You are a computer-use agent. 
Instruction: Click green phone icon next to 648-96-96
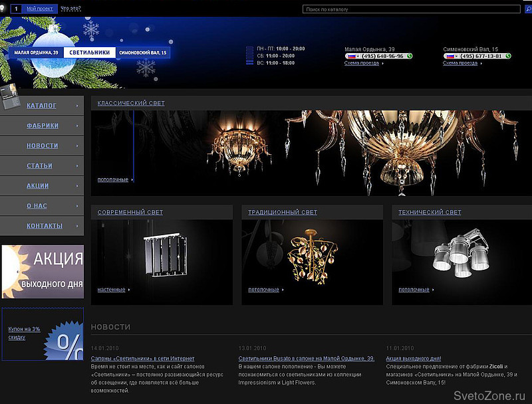click(x=410, y=56)
